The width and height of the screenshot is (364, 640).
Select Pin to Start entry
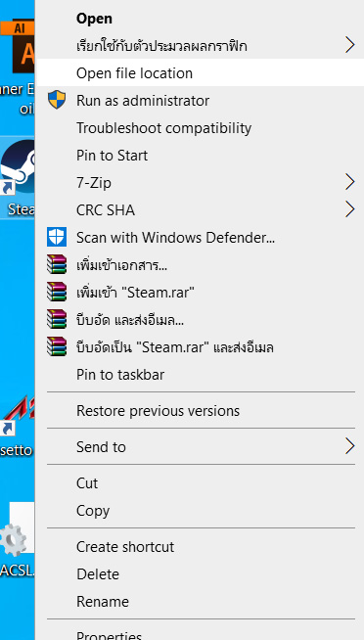click(x=200, y=155)
